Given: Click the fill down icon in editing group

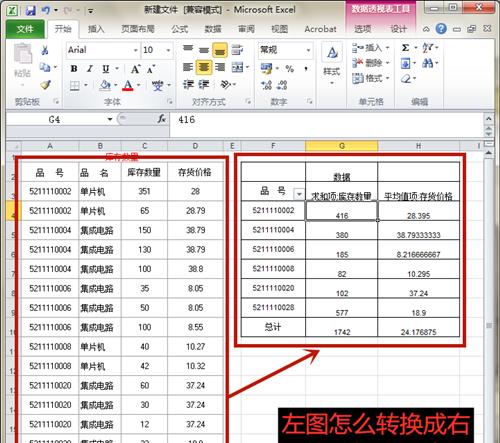Looking at the screenshot, I should [405, 63].
